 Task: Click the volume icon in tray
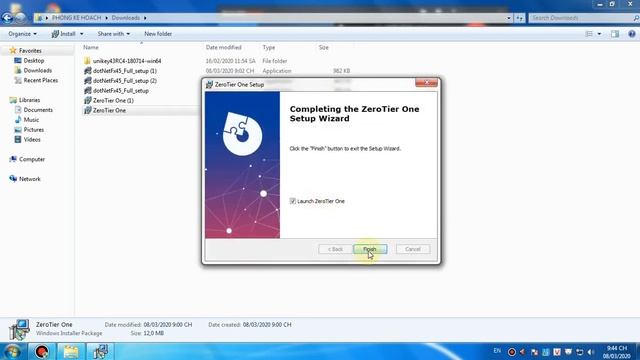tap(591, 352)
